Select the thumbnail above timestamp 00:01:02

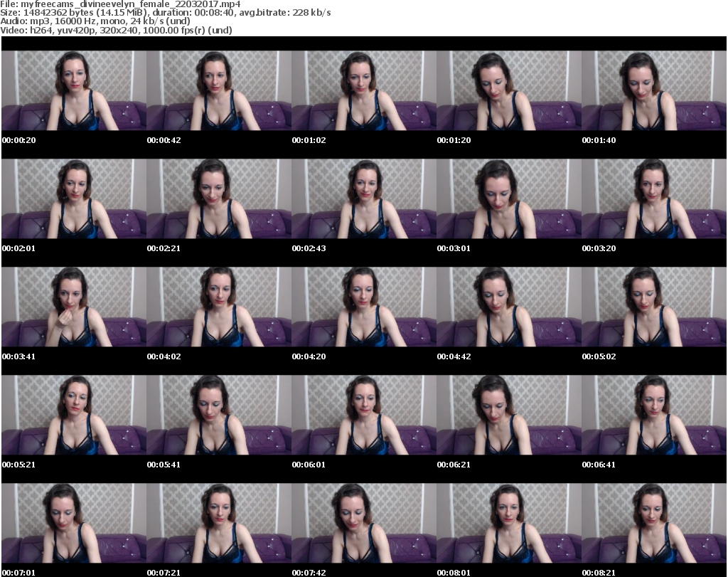click(x=364, y=90)
